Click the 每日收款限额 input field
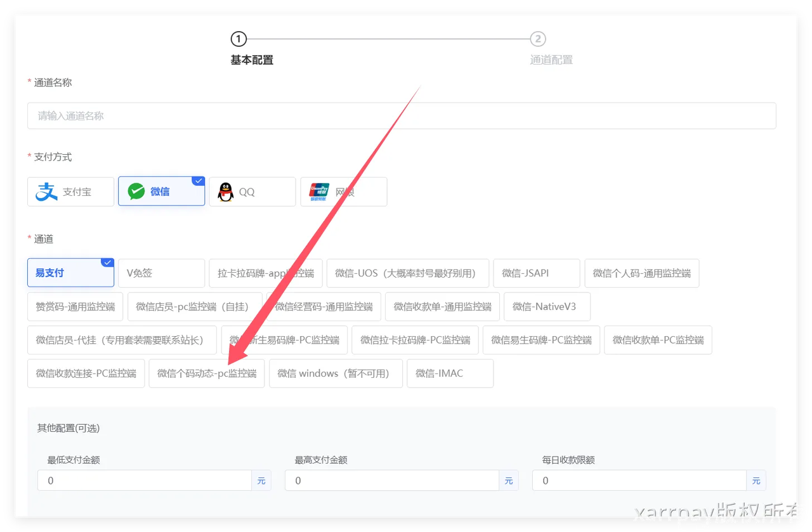The width and height of the screenshot is (812, 532). click(639, 481)
